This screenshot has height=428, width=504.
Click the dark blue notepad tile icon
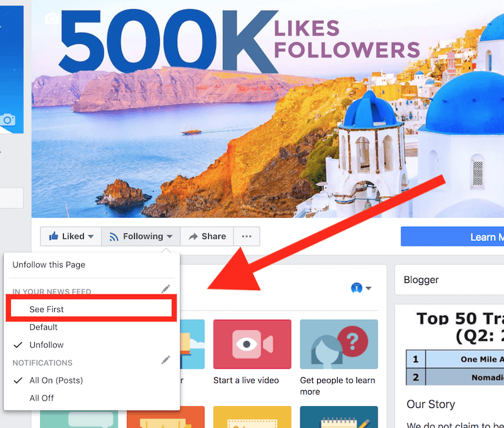coord(338,416)
